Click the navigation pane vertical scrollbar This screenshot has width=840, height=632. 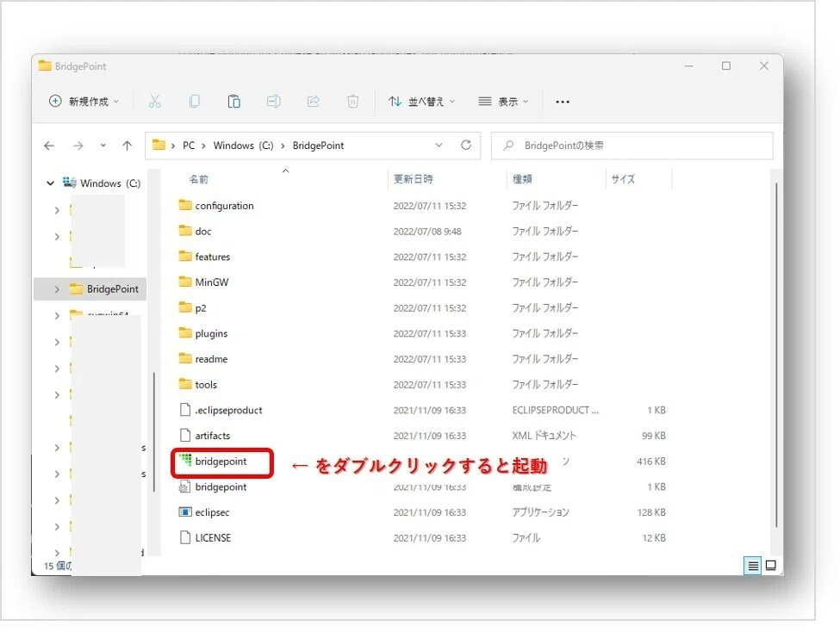(x=154, y=431)
